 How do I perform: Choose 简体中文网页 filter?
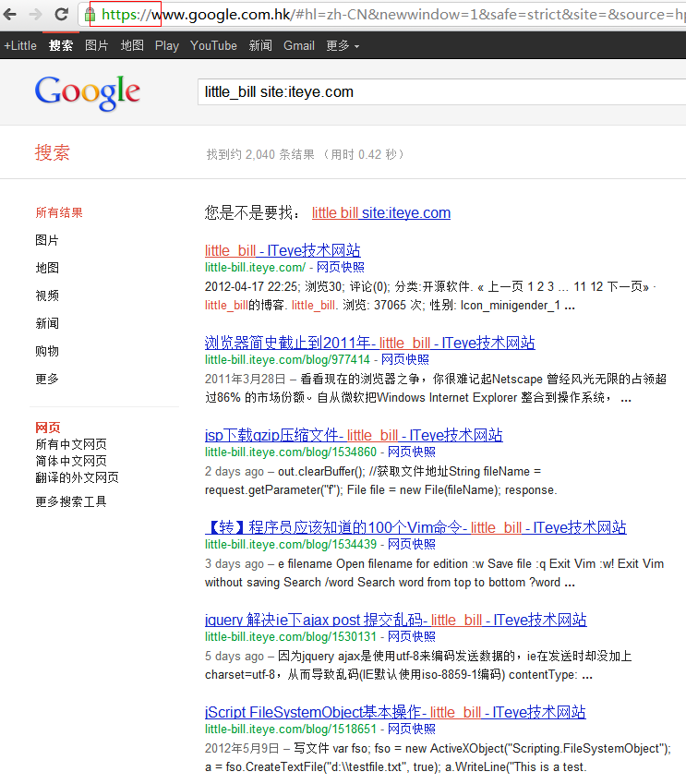click(x=71, y=461)
